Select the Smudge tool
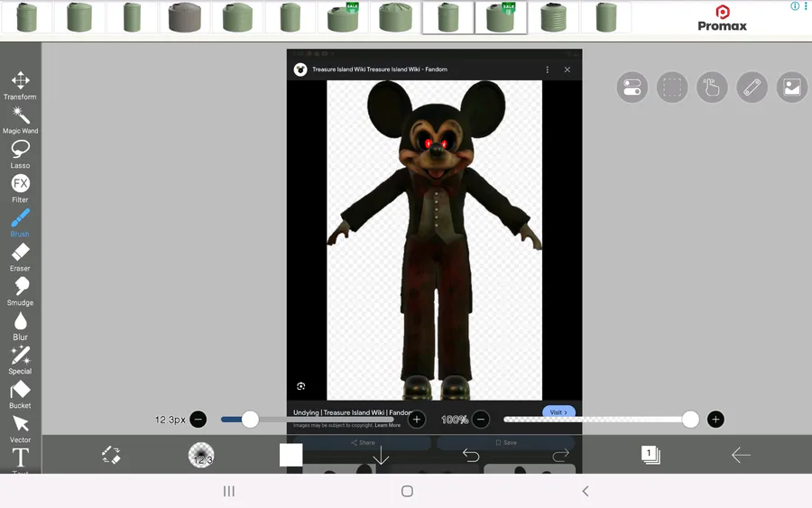The height and width of the screenshot is (508, 812). click(20, 291)
